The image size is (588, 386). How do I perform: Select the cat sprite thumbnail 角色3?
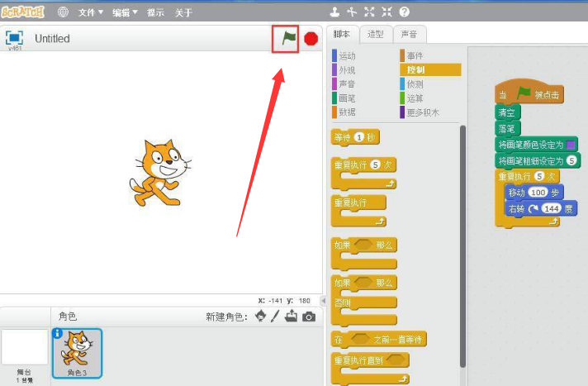coord(77,353)
